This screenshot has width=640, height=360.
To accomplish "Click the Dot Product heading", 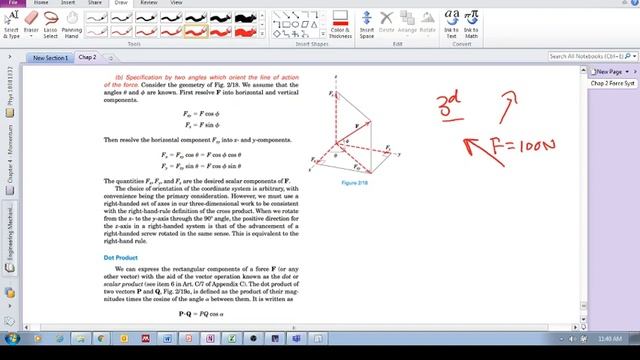I will click(120, 258).
